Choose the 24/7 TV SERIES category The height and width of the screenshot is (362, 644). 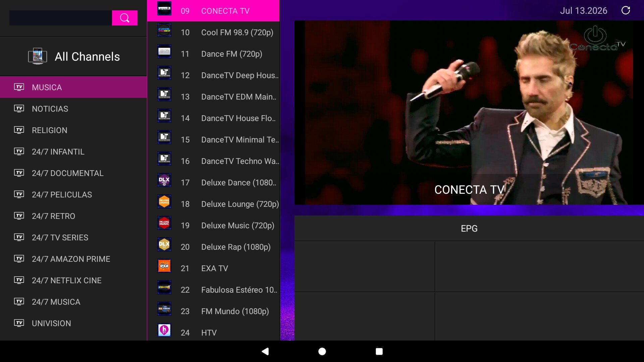coord(73,237)
